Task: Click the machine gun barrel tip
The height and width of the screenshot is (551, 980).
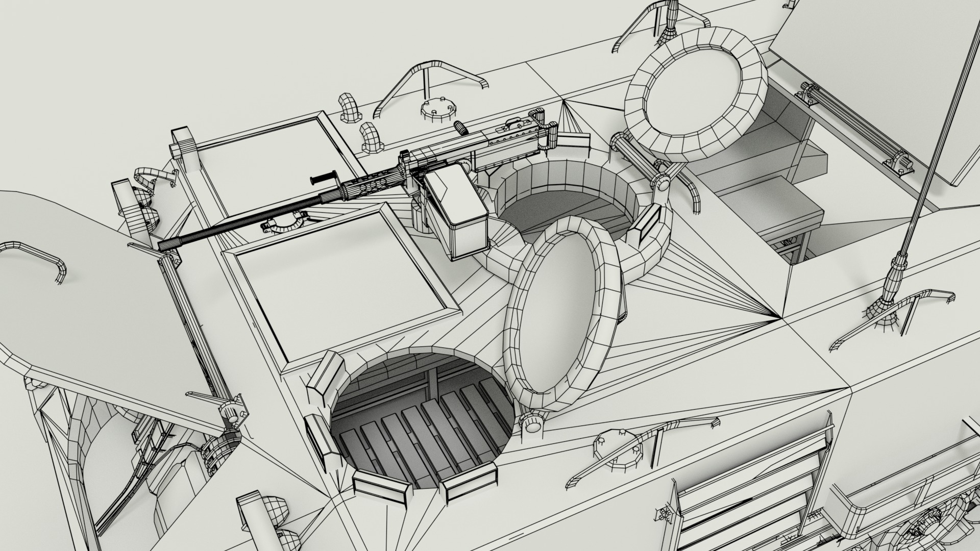Action: [164, 245]
